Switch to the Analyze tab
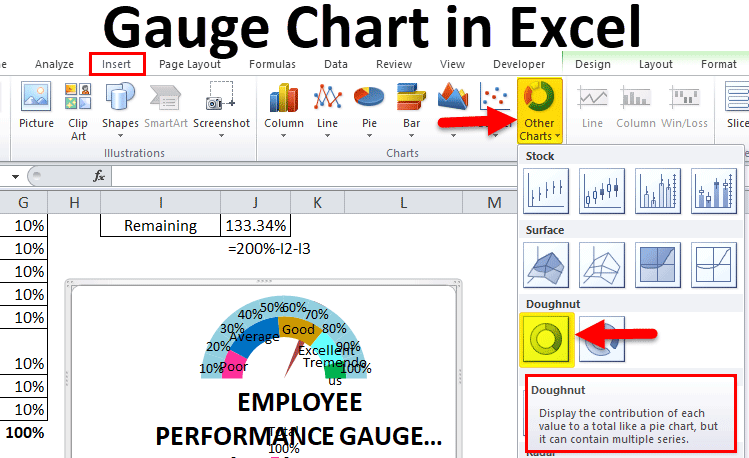The image size is (749, 458). point(54,64)
